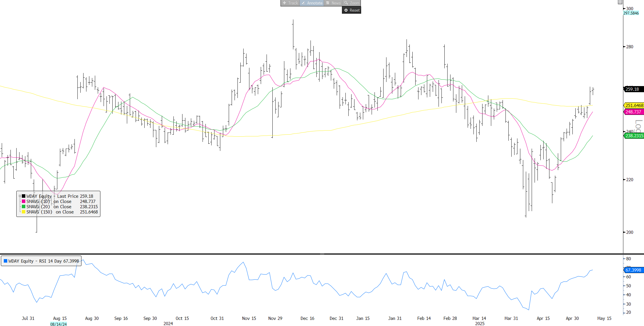Image resolution: width=644 pixels, height=326 pixels.
Task: Click the panel divider above RSI chart
Action: coord(322,254)
